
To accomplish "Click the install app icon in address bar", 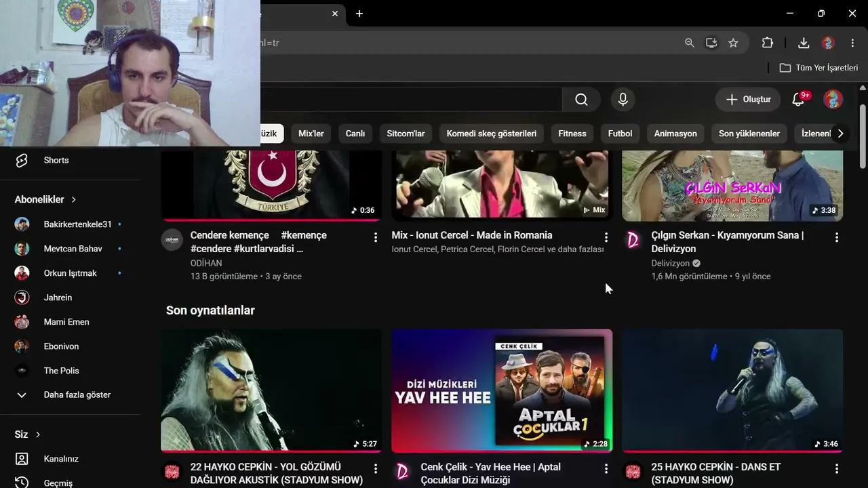I will pyautogui.click(x=711, y=43).
